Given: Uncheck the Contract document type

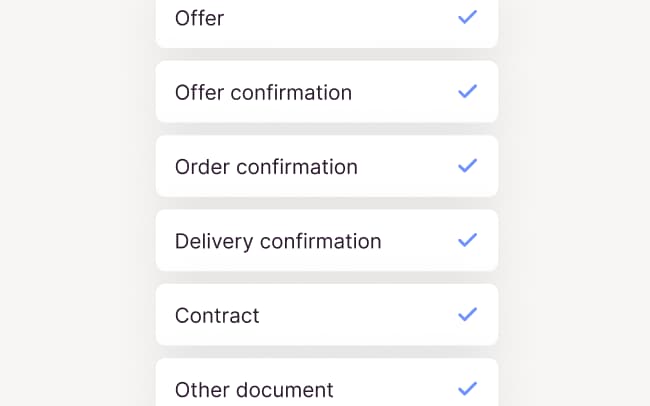Looking at the screenshot, I should tap(326, 315).
